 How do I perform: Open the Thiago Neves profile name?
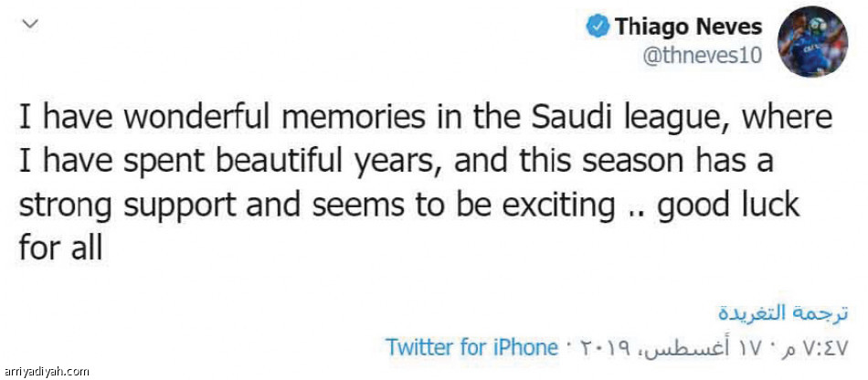[689, 26]
